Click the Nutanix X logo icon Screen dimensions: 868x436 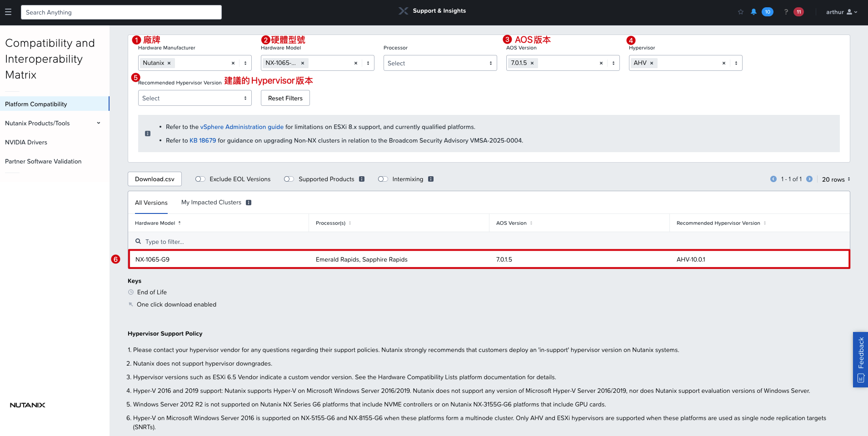[403, 11]
